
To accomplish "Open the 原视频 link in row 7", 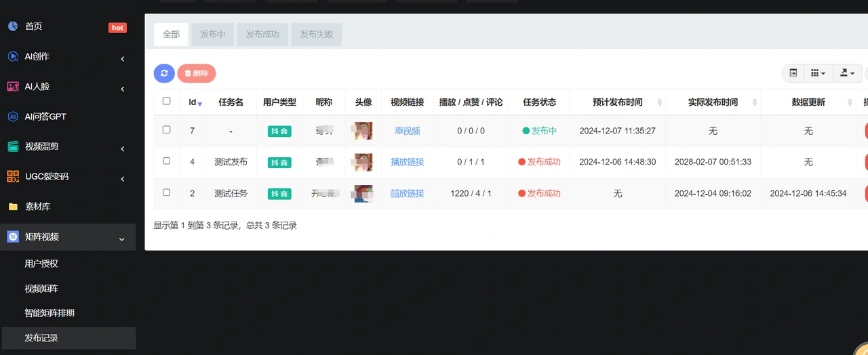I will pyautogui.click(x=408, y=131).
